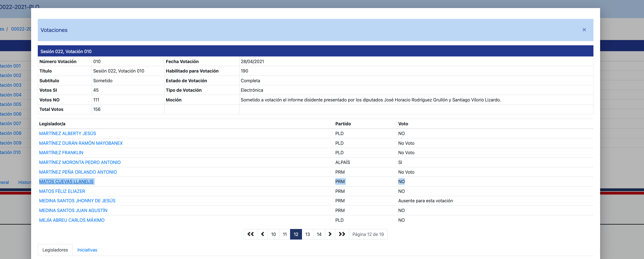Click Votos SI value 45
This screenshot has height=259, width=644.
(96, 90)
